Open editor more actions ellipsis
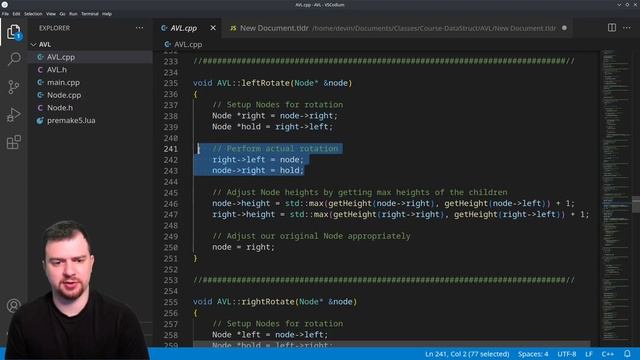Viewport: 640px width, 360px height. pos(627,28)
